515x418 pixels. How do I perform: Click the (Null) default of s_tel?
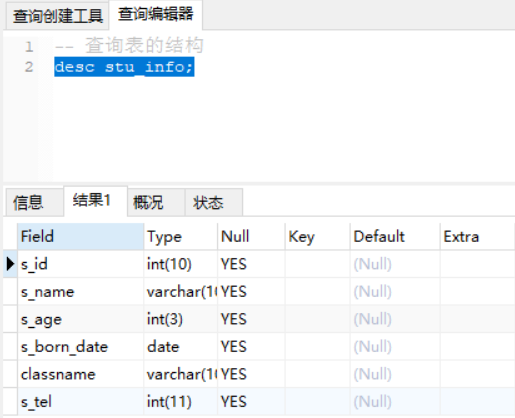tap(395, 402)
